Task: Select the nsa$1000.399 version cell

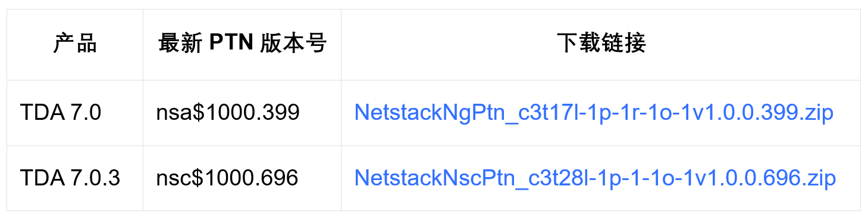Action: point(242,113)
